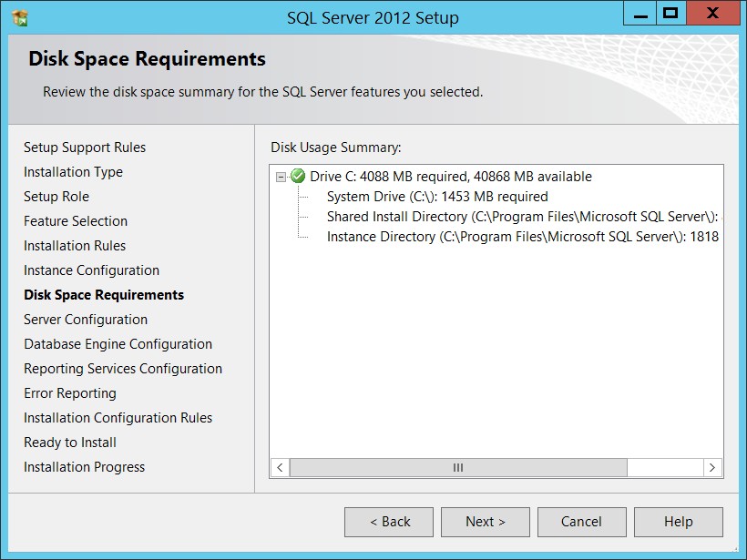
Task: Select the System Drive (C:\) 1453 MB row
Action: (x=437, y=197)
